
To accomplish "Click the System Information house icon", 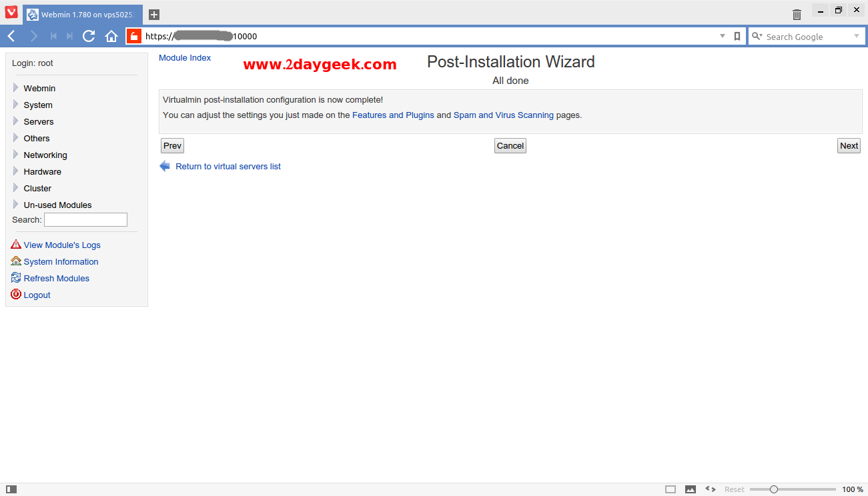I will tap(16, 261).
